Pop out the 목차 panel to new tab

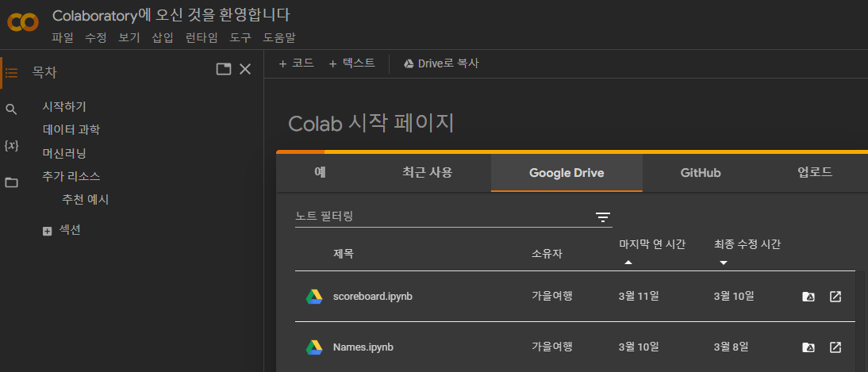click(224, 69)
